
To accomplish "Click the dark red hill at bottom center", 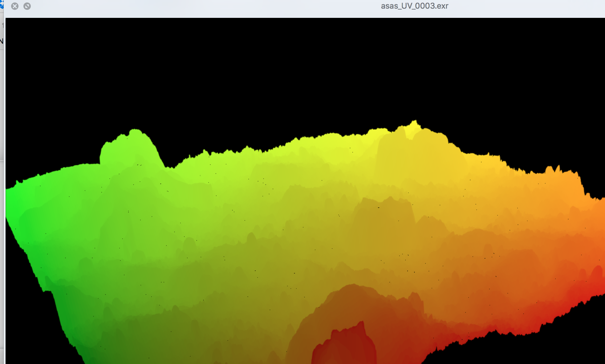I will click(x=345, y=345).
